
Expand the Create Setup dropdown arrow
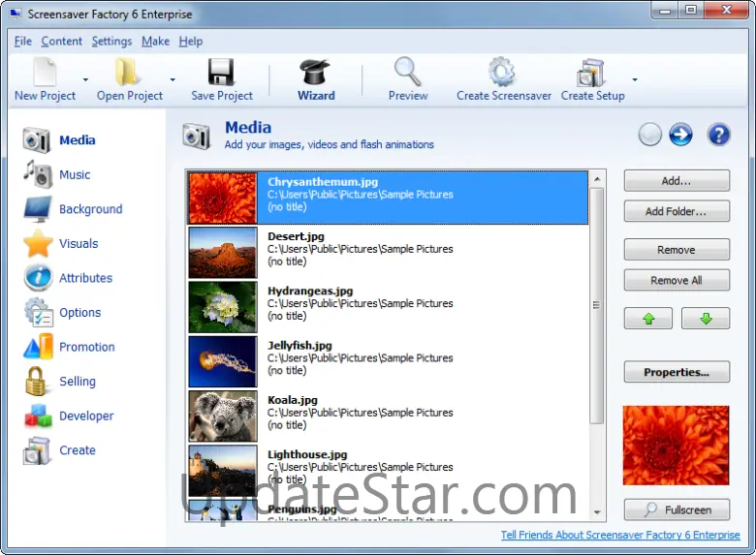(635, 80)
